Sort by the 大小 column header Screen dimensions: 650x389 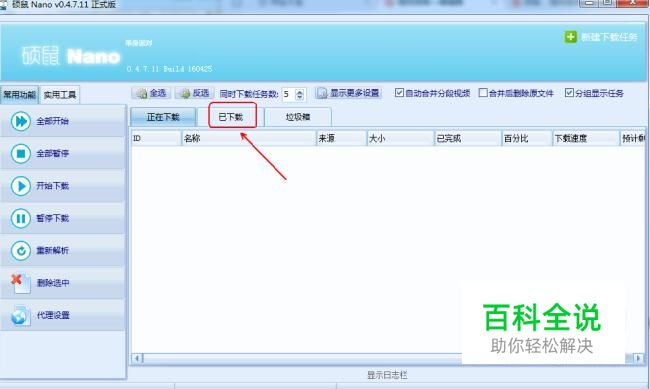point(401,139)
